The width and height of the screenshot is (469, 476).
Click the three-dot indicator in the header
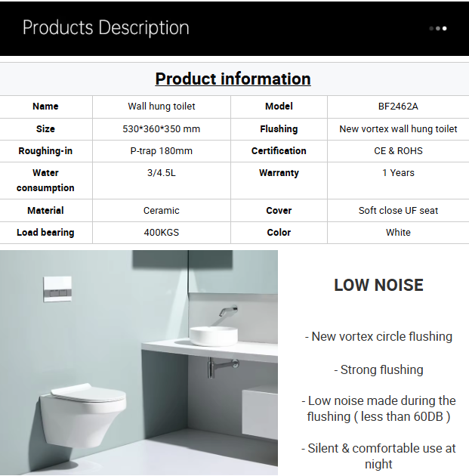tap(438, 29)
